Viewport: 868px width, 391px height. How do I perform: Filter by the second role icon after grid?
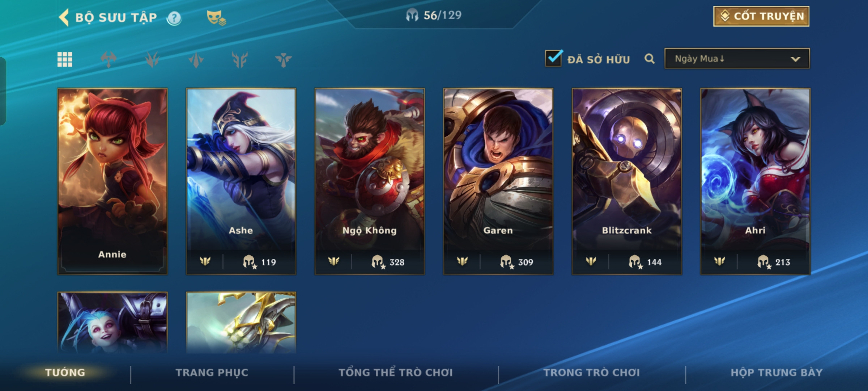[x=152, y=59]
